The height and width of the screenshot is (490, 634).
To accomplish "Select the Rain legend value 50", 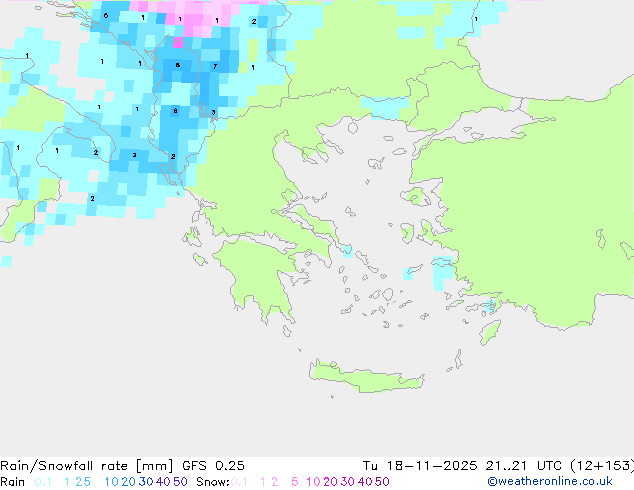I will [180, 482].
